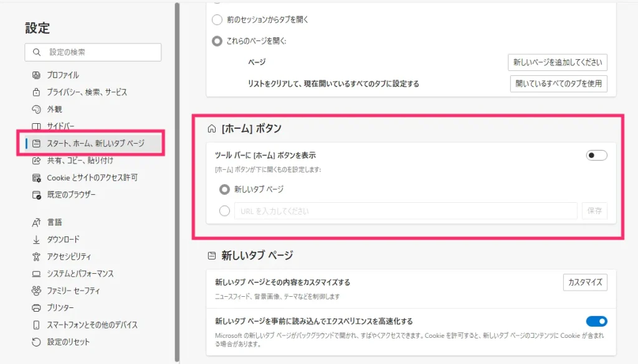
Task: Click the Appearance (外観) icon
Action: point(36,110)
